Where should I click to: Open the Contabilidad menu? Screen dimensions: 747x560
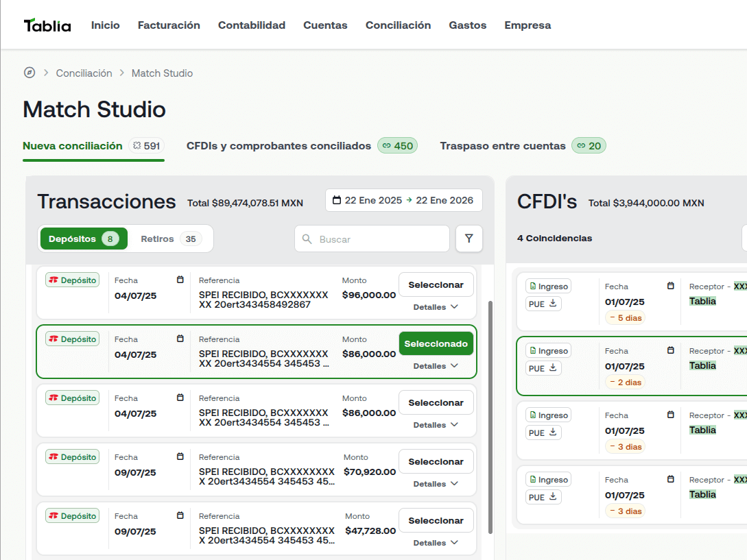pos(251,25)
